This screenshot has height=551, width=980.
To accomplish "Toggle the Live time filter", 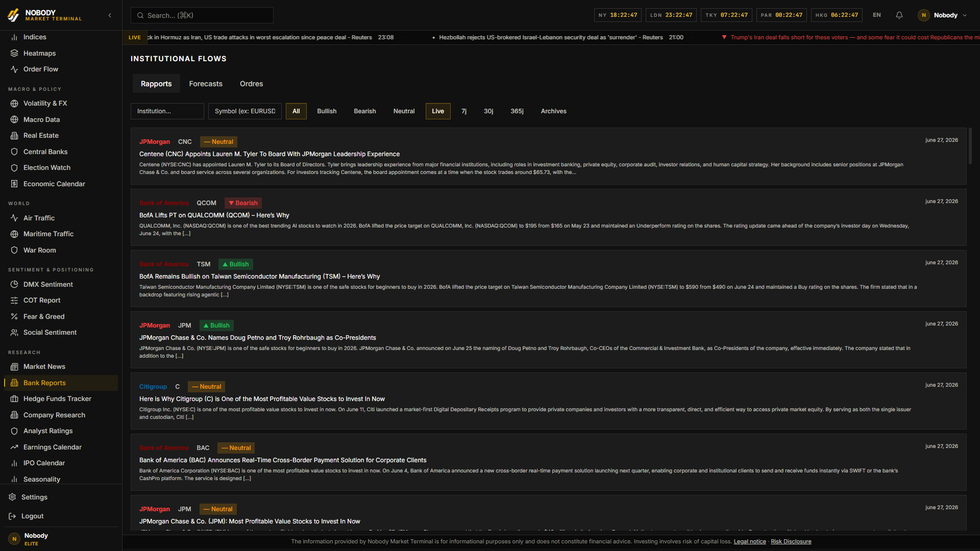I will point(438,111).
